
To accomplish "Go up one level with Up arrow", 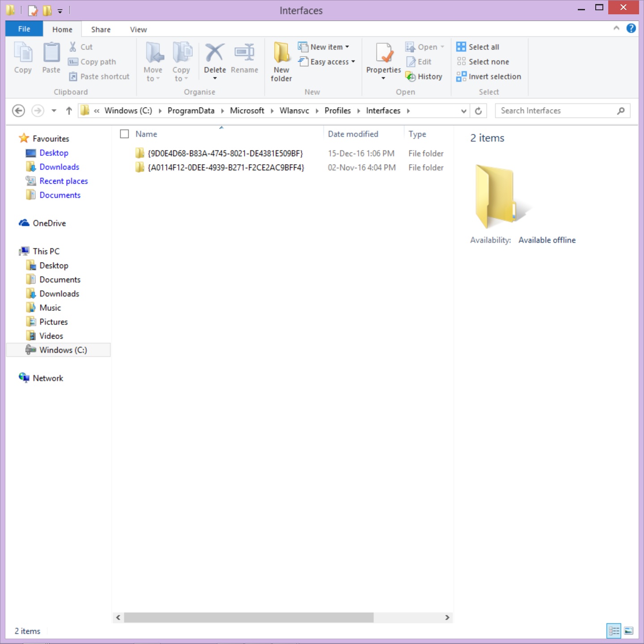I will [69, 110].
